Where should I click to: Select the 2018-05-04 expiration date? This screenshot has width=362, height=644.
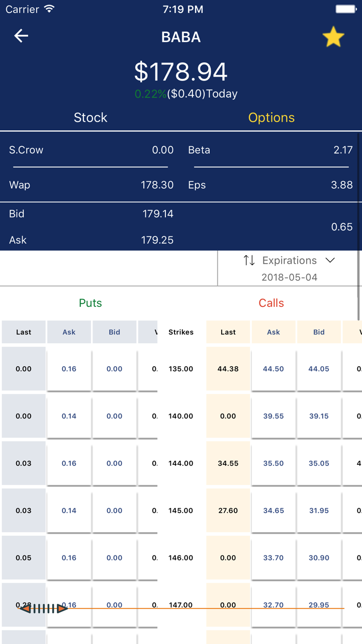coord(289,277)
